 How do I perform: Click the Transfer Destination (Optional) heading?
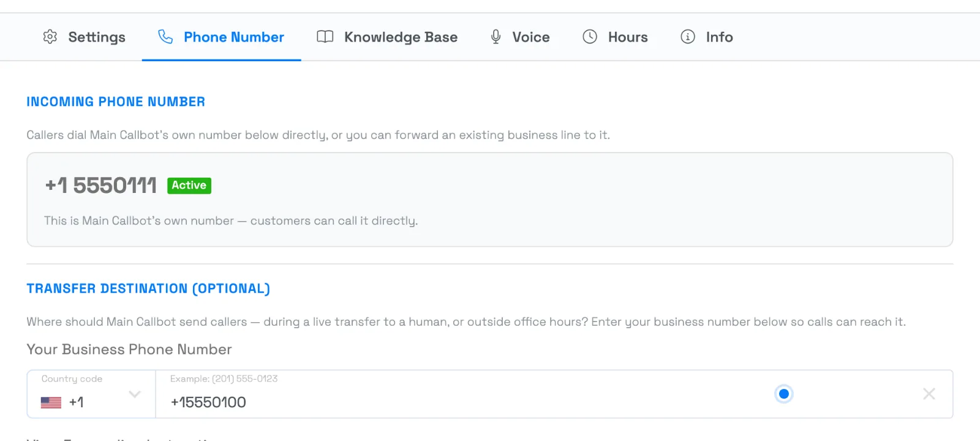coord(148,288)
